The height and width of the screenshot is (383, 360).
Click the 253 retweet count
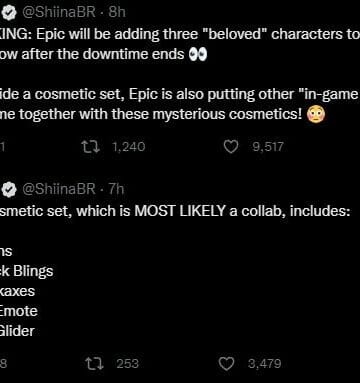tap(127, 364)
